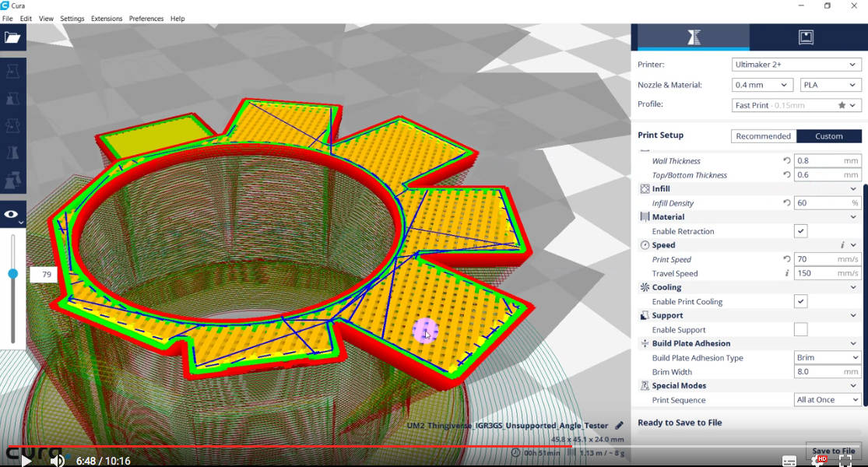Screen dimensions: 868x467
Task: Open the File menu
Action: tap(7, 18)
